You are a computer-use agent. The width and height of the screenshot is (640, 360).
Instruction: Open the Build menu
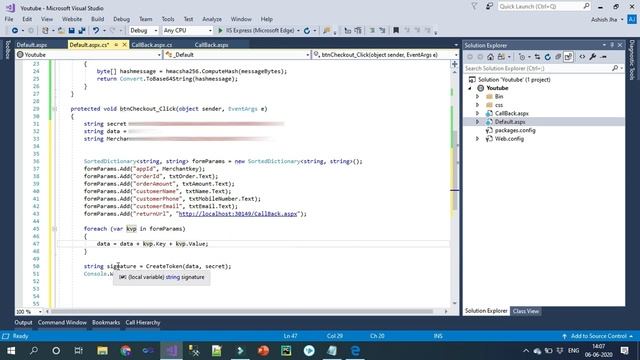tap(98, 19)
